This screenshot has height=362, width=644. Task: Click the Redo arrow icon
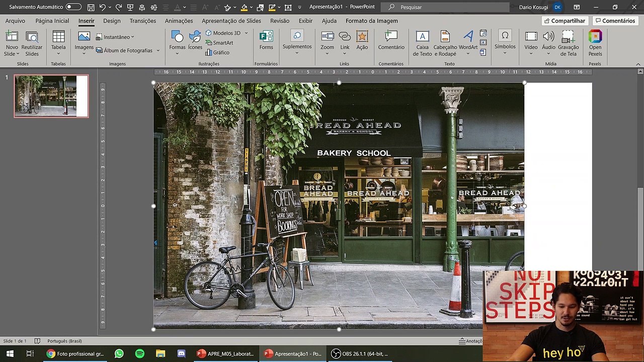pos(118,7)
